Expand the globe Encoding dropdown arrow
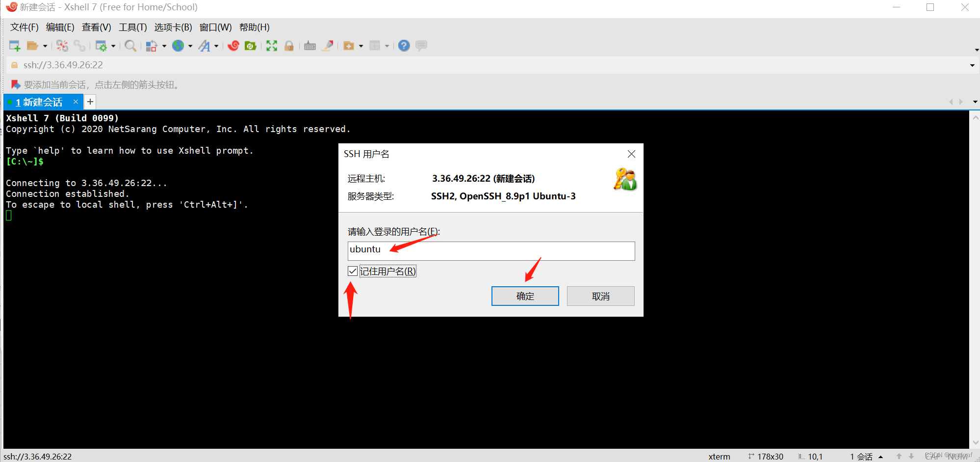 click(190, 46)
